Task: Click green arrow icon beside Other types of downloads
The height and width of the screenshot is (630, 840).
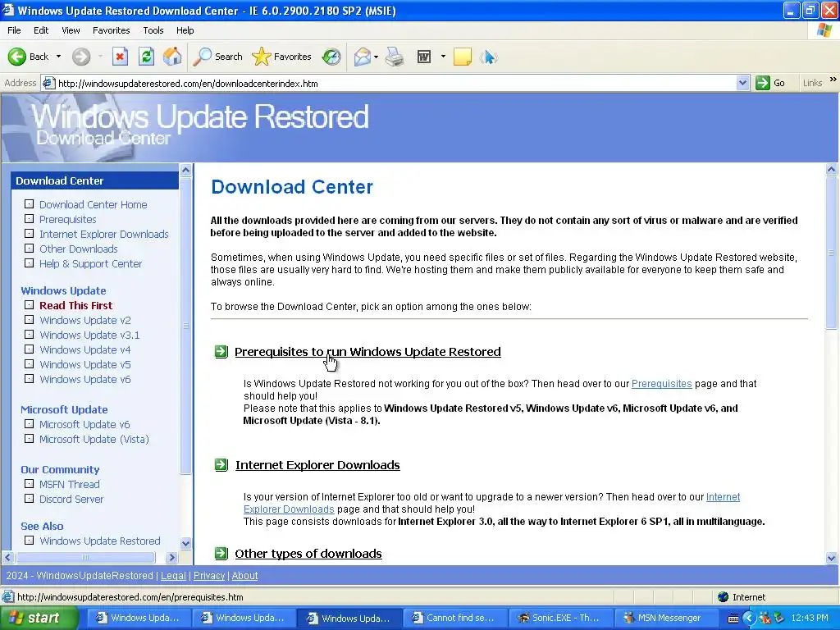Action: tap(221, 554)
